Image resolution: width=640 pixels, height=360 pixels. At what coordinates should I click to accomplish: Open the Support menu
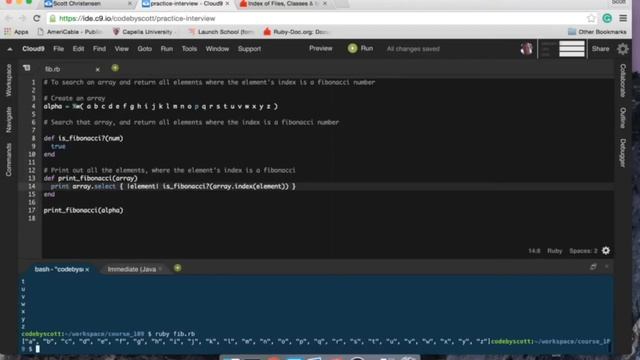coord(249,49)
